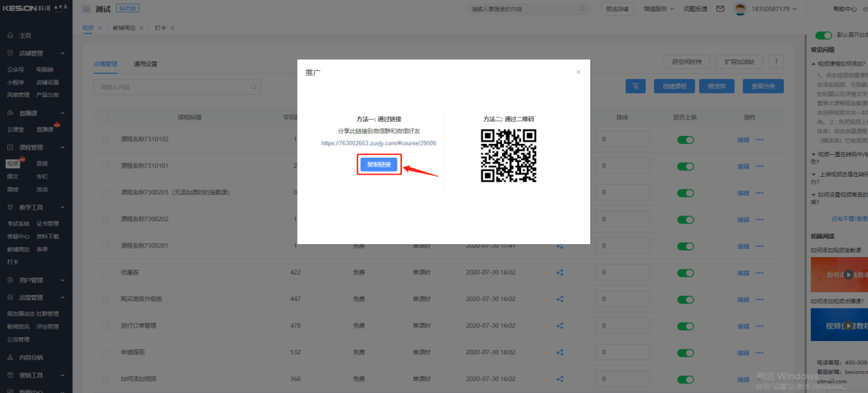Switch to the 通用设置 tab
868x393 pixels.
coord(145,64)
